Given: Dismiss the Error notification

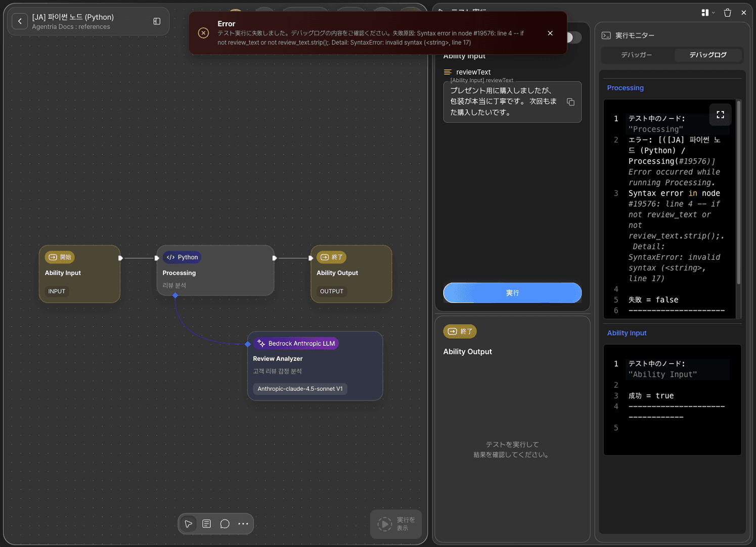Looking at the screenshot, I should [550, 33].
